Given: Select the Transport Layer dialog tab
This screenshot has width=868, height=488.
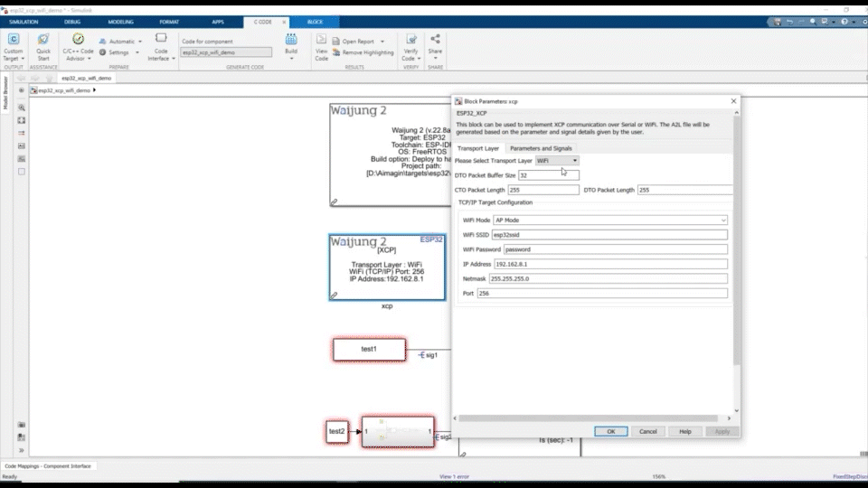Looking at the screenshot, I should point(477,148).
